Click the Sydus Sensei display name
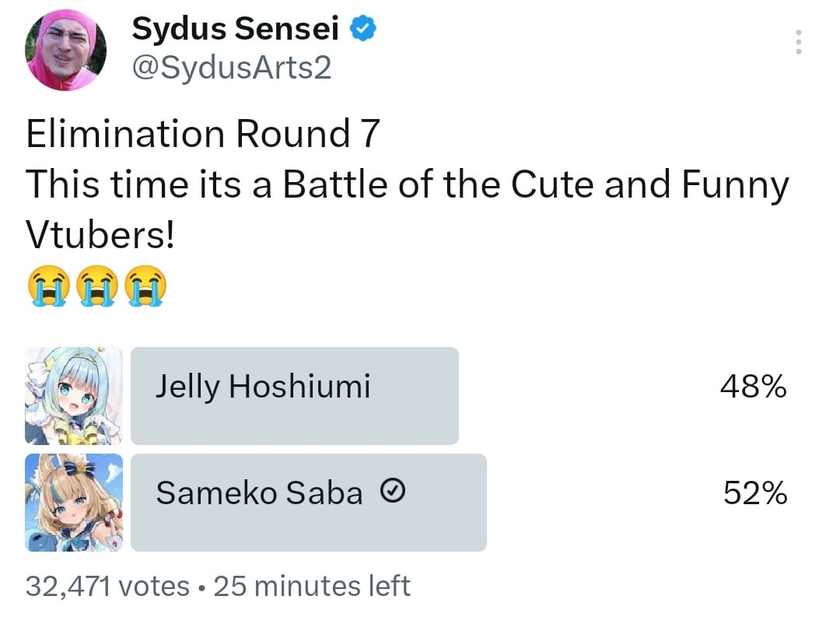 pos(236,30)
